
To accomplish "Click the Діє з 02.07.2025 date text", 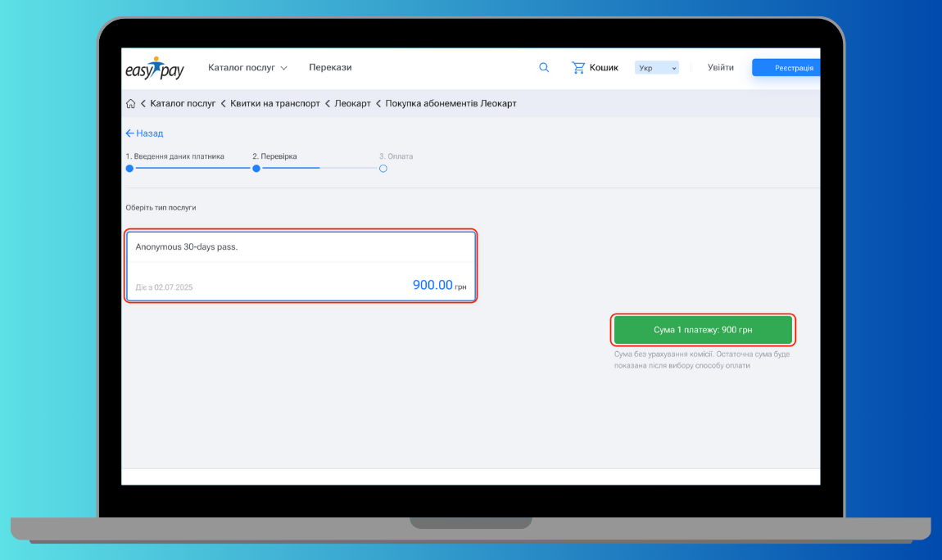I will pos(164,287).
